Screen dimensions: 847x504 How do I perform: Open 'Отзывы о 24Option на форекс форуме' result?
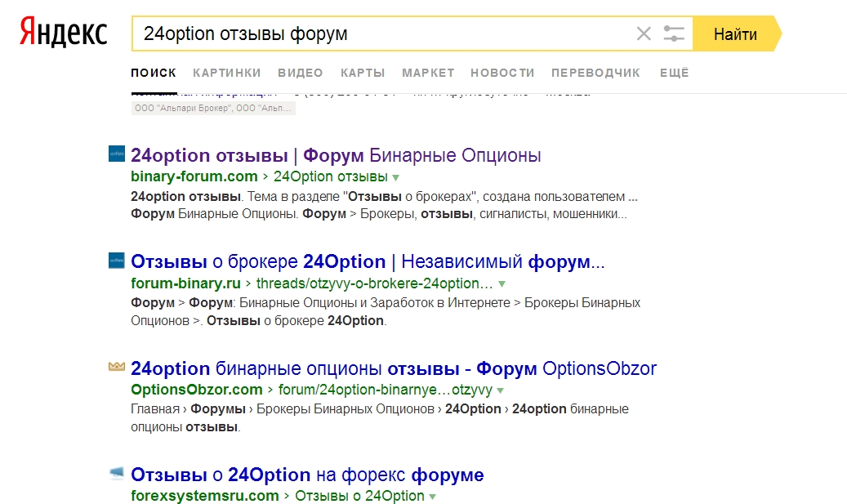click(x=307, y=475)
